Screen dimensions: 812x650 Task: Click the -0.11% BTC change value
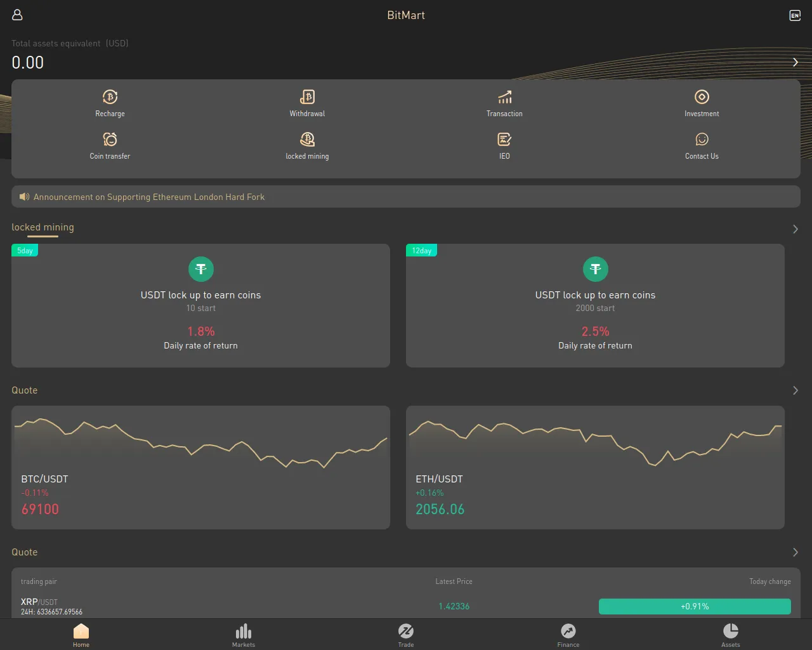pyautogui.click(x=35, y=493)
